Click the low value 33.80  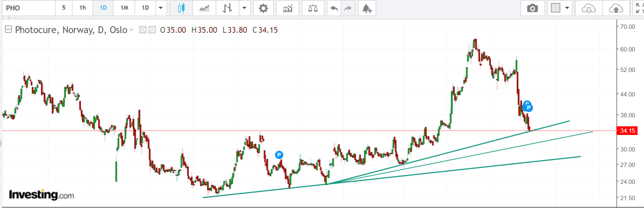tap(237, 30)
